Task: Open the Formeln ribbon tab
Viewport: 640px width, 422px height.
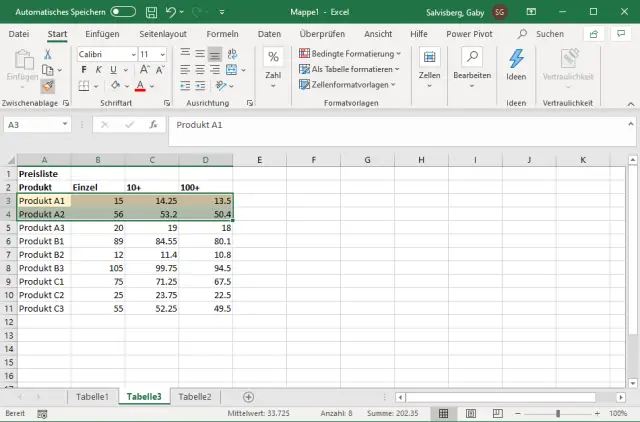Action: [x=222, y=33]
